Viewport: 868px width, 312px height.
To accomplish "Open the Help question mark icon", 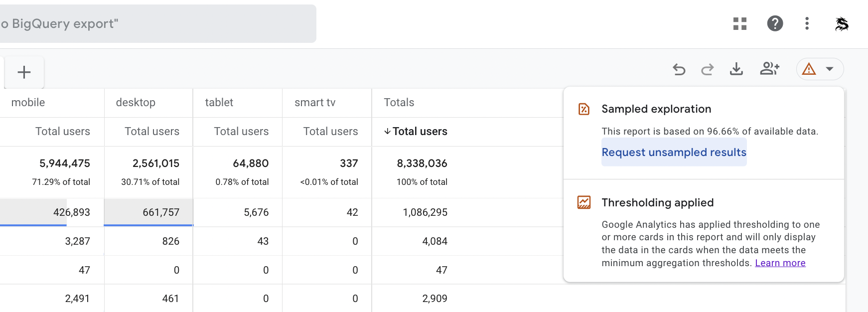I will (x=775, y=23).
